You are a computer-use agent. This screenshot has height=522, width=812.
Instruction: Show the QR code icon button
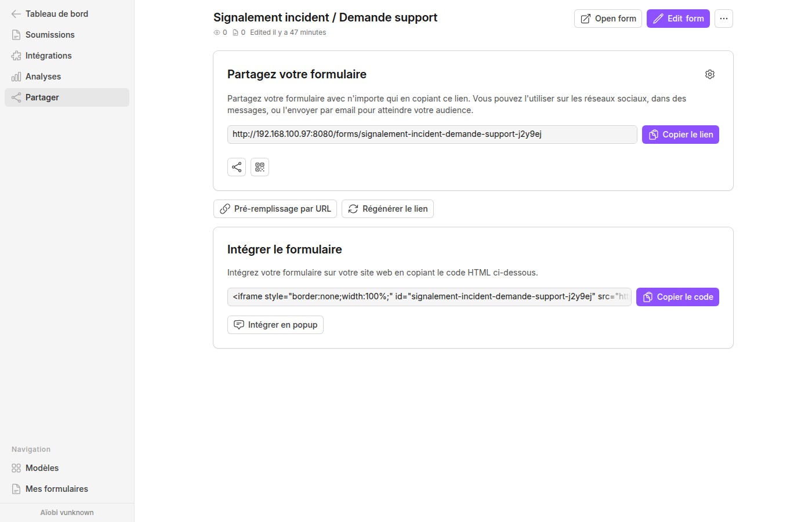tap(260, 167)
